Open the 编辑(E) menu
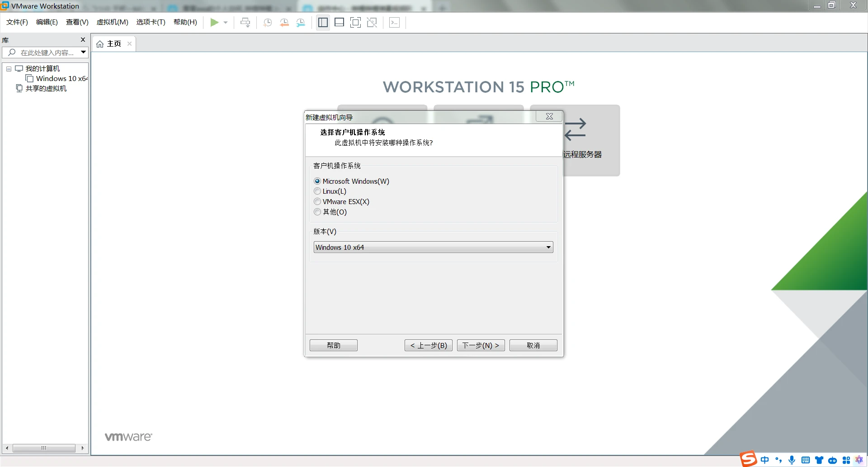This screenshot has width=868, height=467. pyautogui.click(x=47, y=22)
